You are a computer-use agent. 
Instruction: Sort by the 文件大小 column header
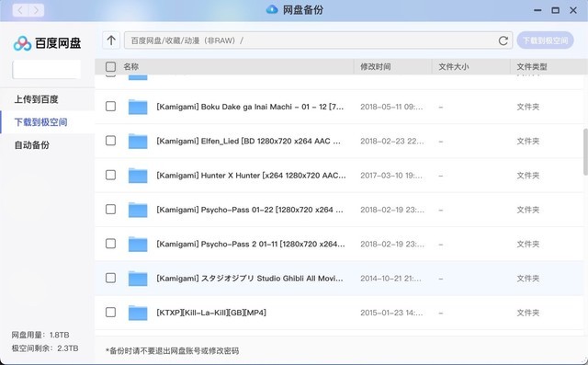453,67
